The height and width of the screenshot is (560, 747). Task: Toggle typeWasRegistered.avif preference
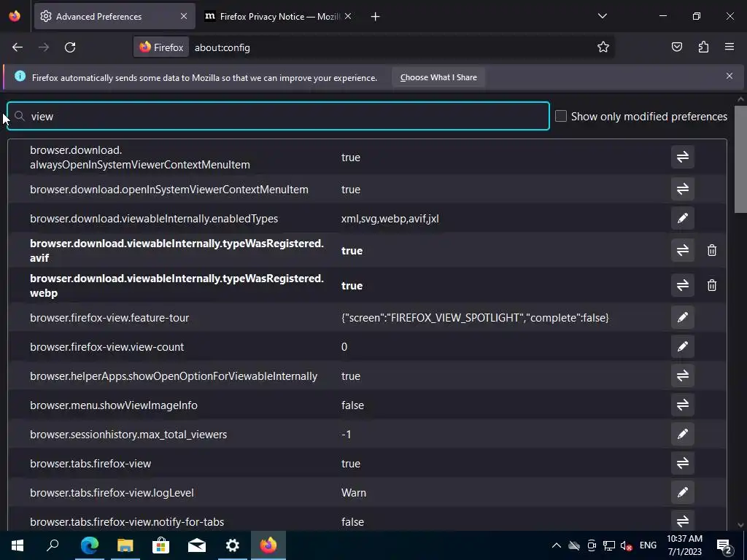(x=682, y=250)
